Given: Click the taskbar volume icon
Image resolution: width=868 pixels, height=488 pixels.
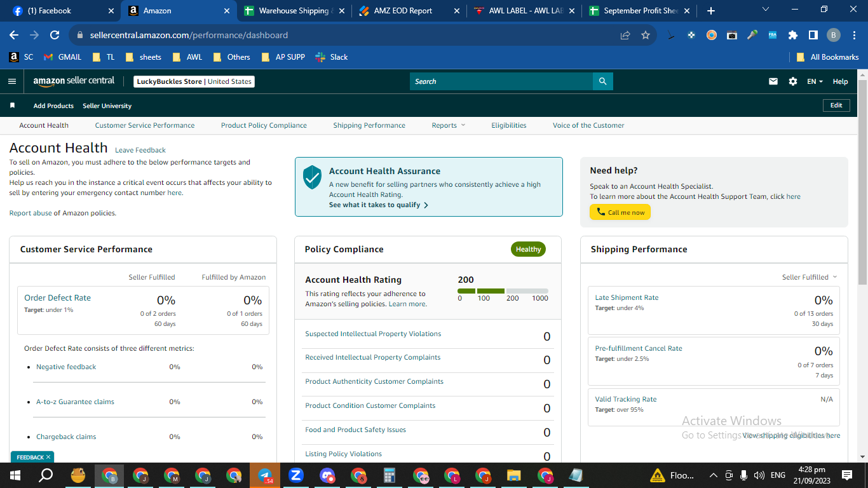Looking at the screenshot, I should click(x=759, y=475).
